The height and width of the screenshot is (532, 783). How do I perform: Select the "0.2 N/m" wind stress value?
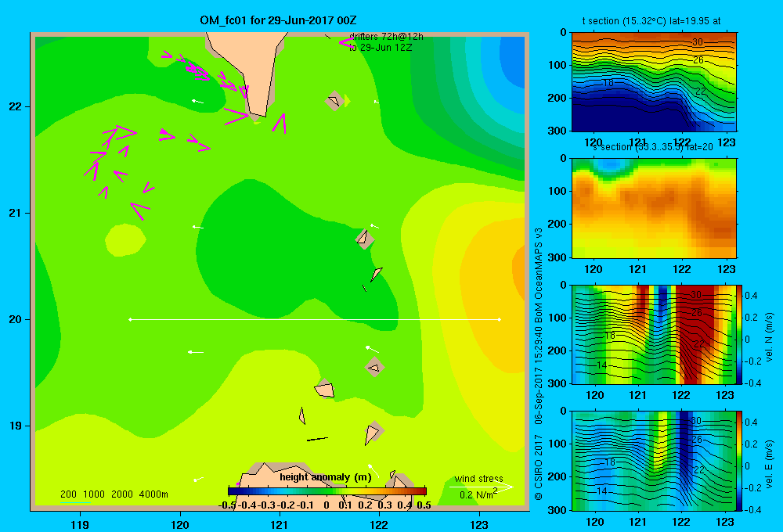478,495
